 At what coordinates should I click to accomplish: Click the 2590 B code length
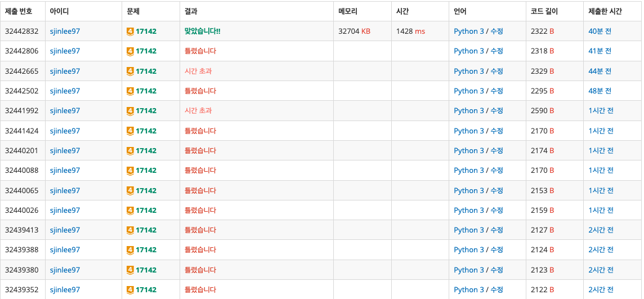coord(542,111)
